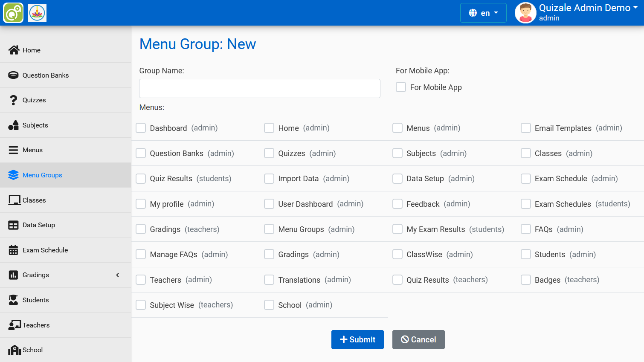Click the hamburger Menus icon
This screenshot has width=644, height=362.
click(x=13, y=150)
